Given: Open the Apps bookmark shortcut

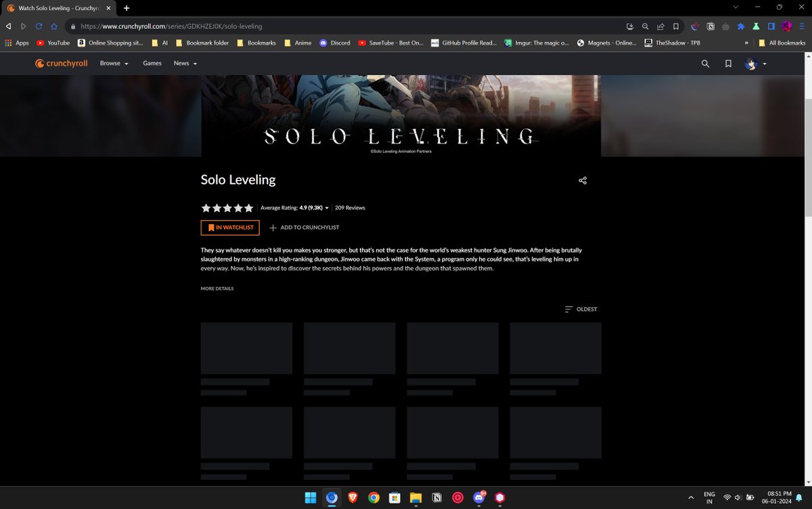Looking at the screenshot, I should (x=17, y=43).
